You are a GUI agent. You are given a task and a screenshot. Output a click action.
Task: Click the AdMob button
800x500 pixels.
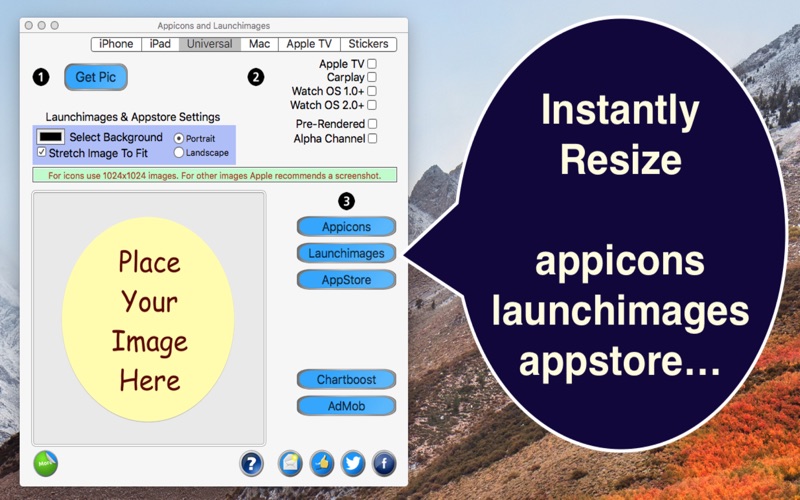[346, 406]
